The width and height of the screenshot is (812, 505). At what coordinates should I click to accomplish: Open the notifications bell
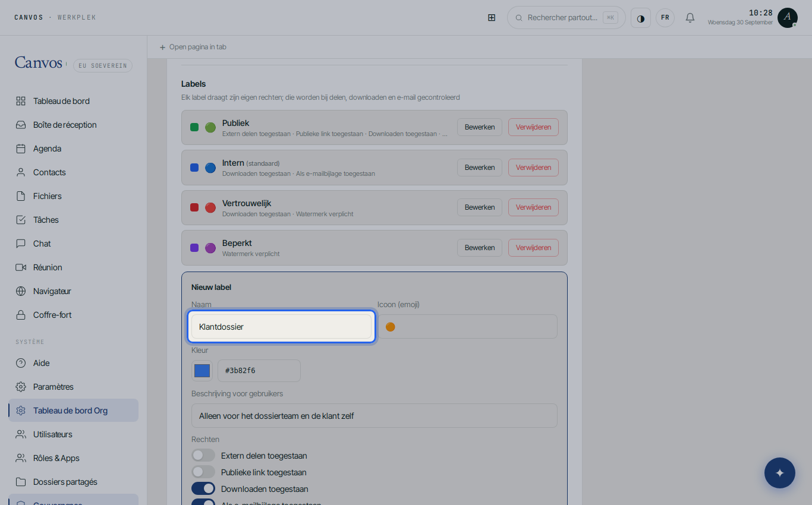click(x=690, y=18)
